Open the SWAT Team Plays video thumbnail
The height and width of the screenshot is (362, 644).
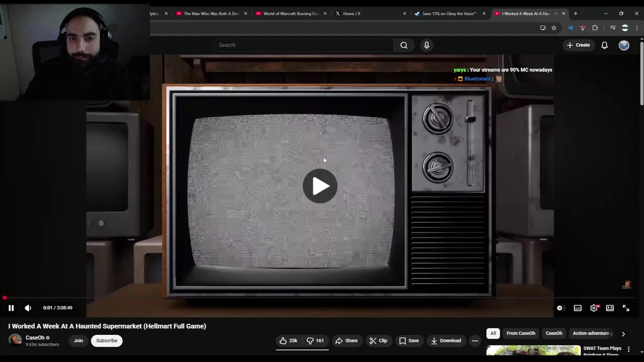click(x=533, y=350)
